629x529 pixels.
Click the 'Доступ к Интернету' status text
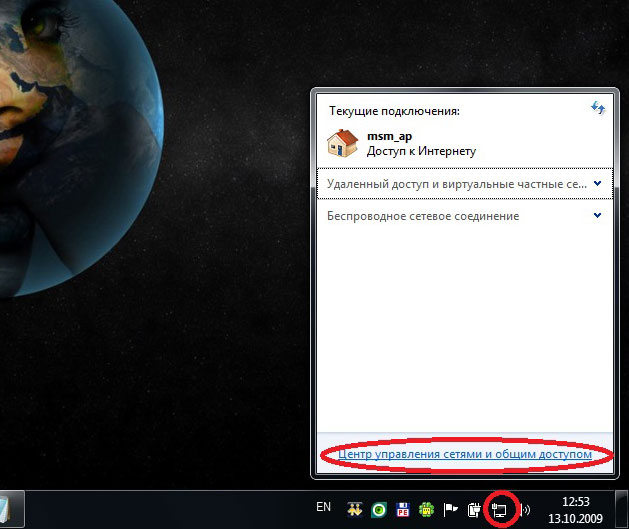pos(421,151)
